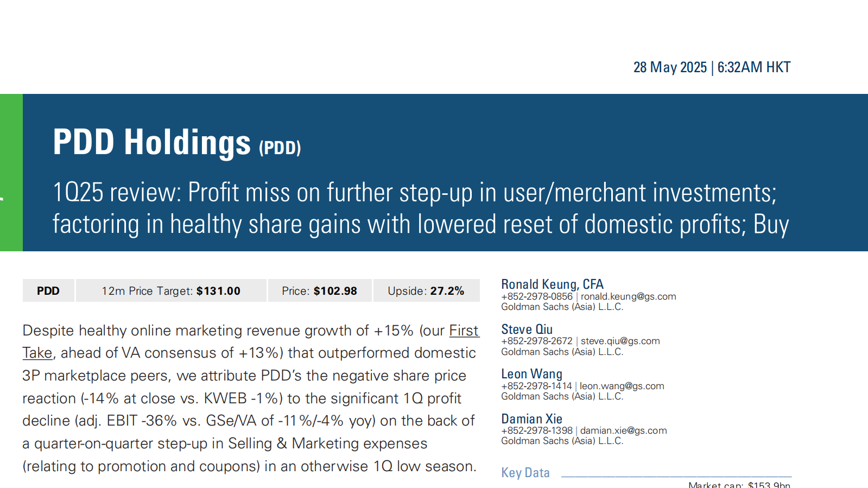Click the green vertical bar beside the banner

coord(11,173)
